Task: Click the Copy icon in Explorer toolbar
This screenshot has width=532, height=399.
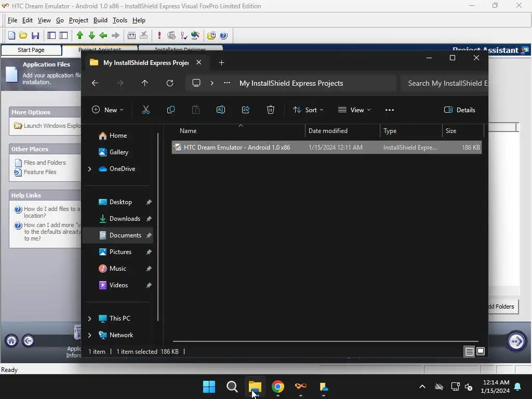Action: point(170,110)
